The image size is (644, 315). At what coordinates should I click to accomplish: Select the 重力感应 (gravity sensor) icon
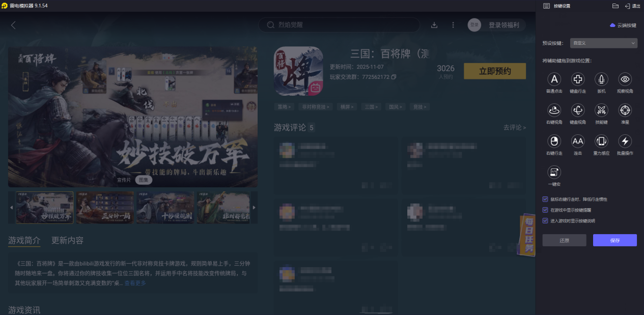click(601, 141)
